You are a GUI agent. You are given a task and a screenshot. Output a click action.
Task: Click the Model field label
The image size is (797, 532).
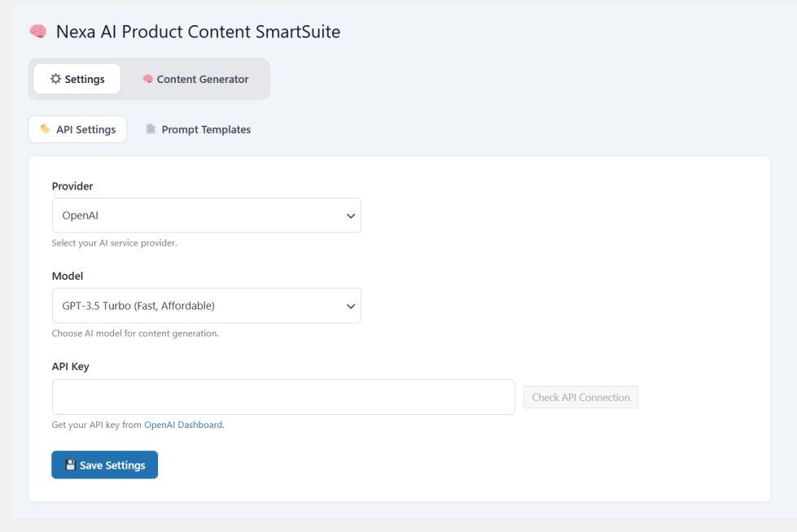pos(67,276)
